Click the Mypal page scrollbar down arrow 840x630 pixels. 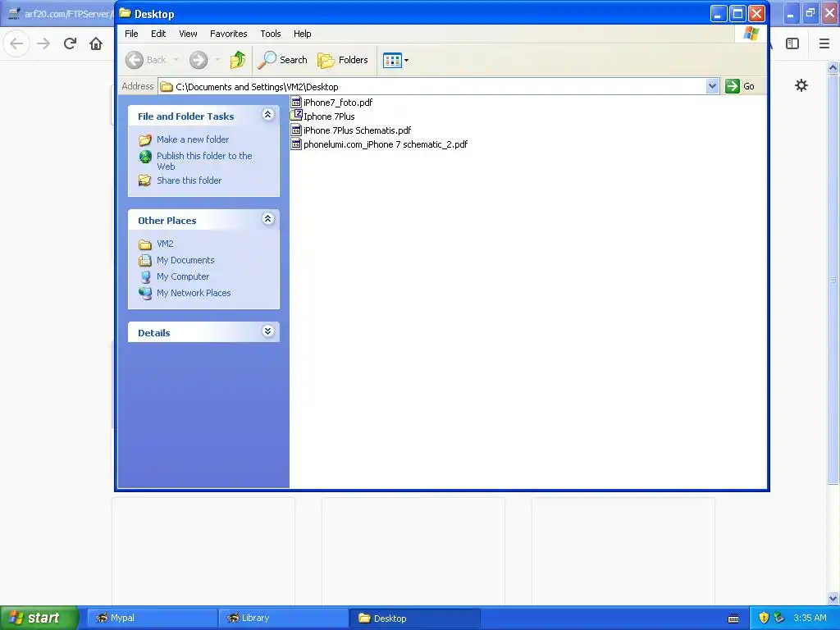point(833,598)
